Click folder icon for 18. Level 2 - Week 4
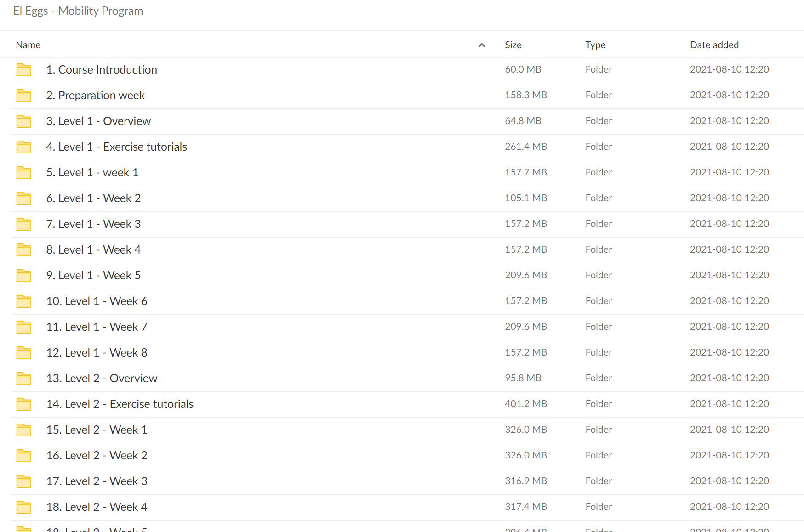This screenshot has height=532, width=804. [23, 507]
